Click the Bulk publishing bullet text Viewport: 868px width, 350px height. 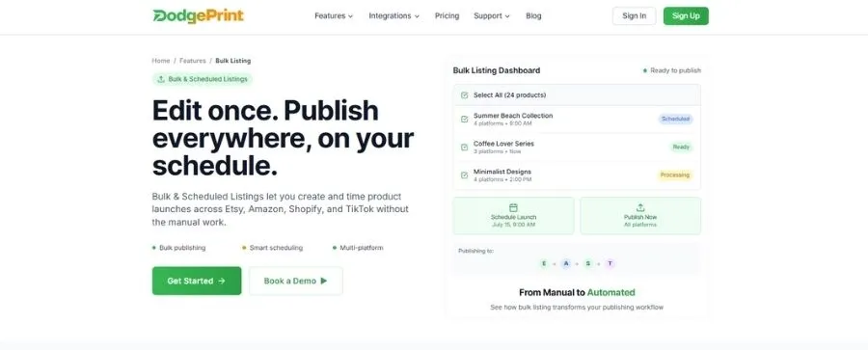pyautogui.click(x=182, y=248)
